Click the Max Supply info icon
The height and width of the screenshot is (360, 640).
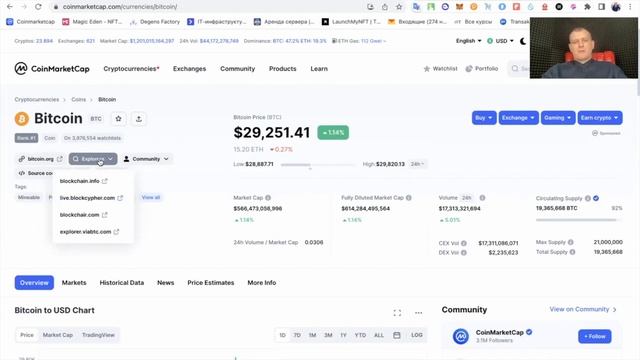point(571,242)
